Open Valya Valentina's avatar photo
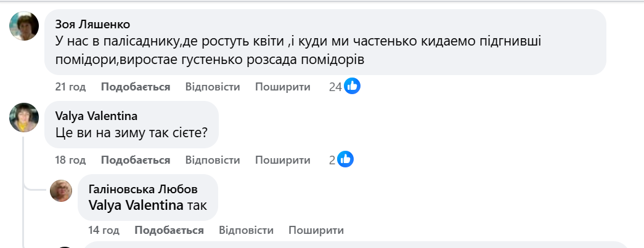The width and height of the screenshot is (644, 248). click(x=25, y=117)
